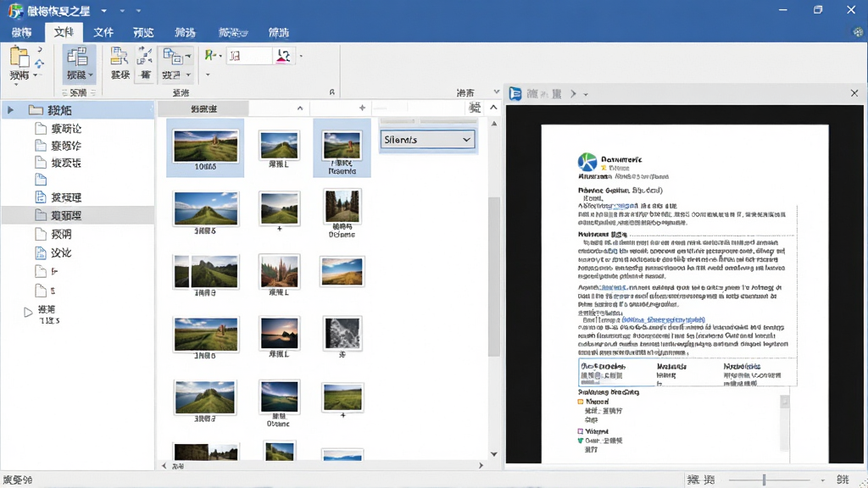Collapse the top folder using its tree arrow
Image resolution: width=868 pixels, height=488 pixels.
click(x=10, y=110)
